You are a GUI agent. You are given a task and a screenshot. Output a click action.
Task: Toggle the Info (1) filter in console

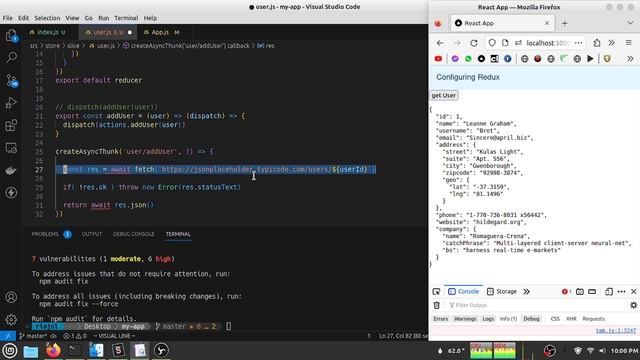pos(508,319)
